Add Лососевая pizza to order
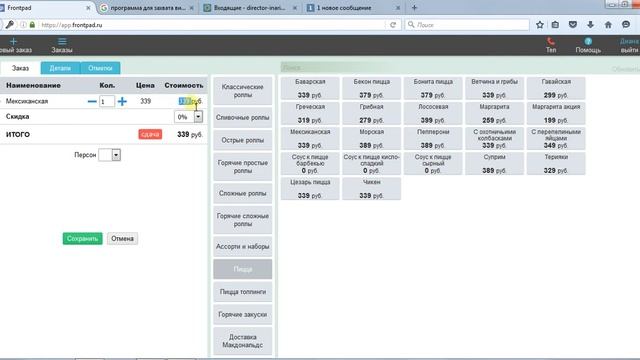 (x=433, y=113)
